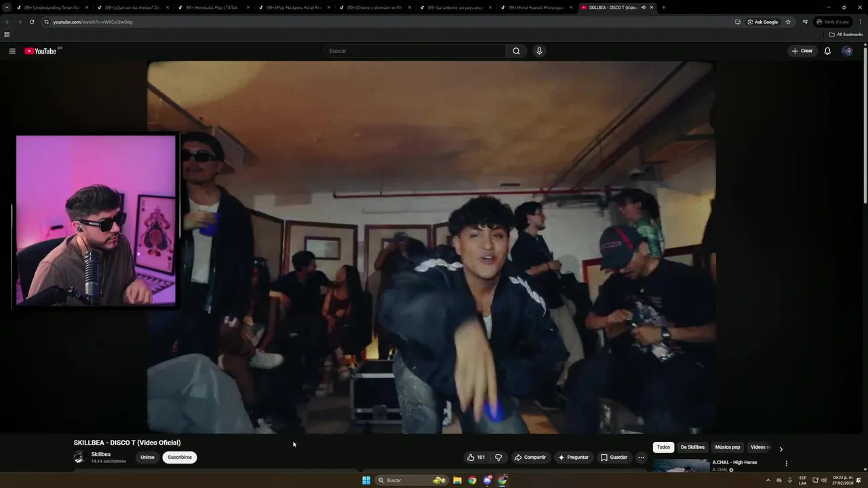Save the video with Guardar
Viewport: 868px width, 488px height.
(x=614, y=457)
